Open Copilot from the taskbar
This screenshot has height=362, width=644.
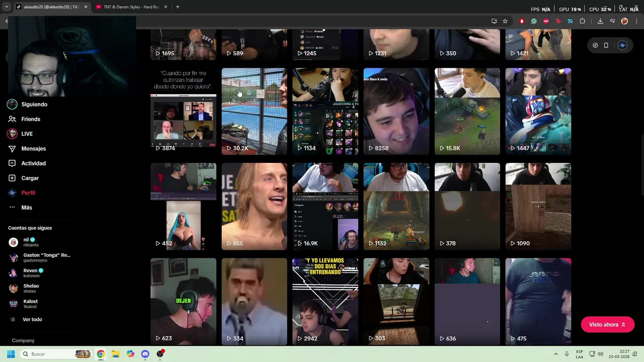[130, 354]
